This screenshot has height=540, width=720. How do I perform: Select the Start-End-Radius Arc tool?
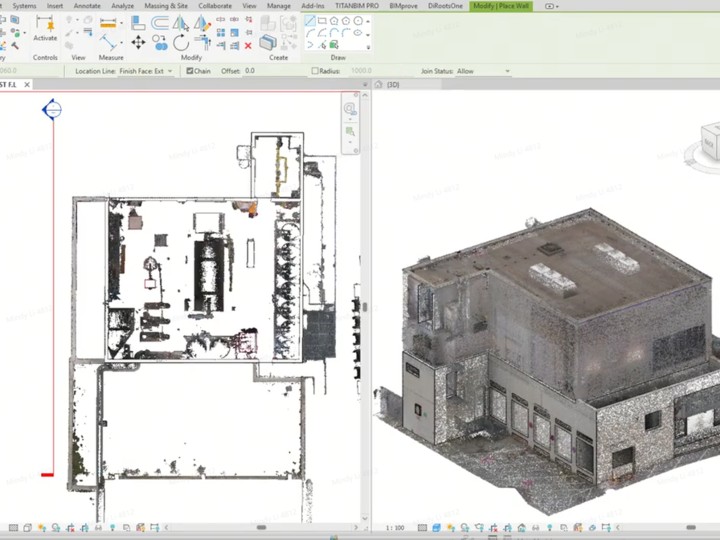[310, 33]
